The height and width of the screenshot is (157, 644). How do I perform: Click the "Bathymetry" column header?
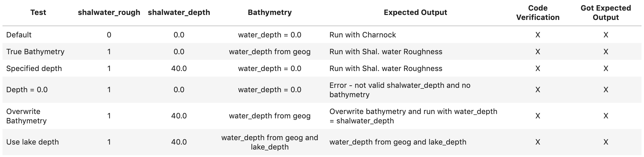[x=270, y=12]
